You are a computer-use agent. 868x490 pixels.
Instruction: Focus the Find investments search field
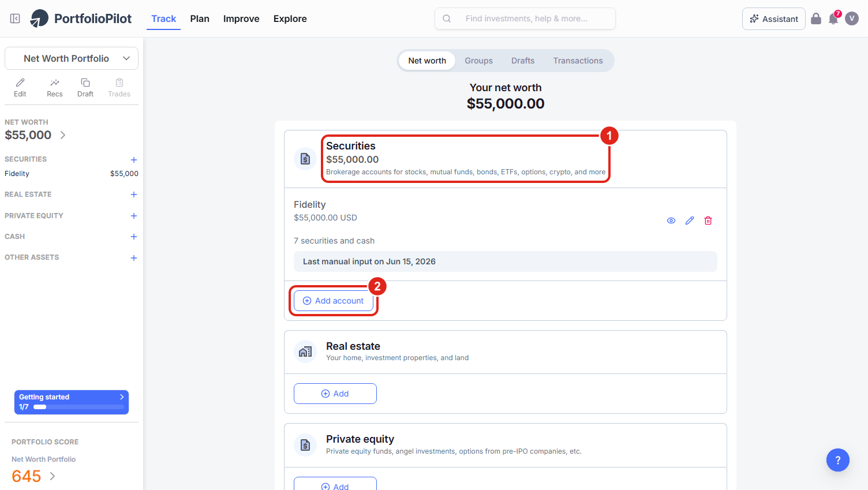point(525,18)
